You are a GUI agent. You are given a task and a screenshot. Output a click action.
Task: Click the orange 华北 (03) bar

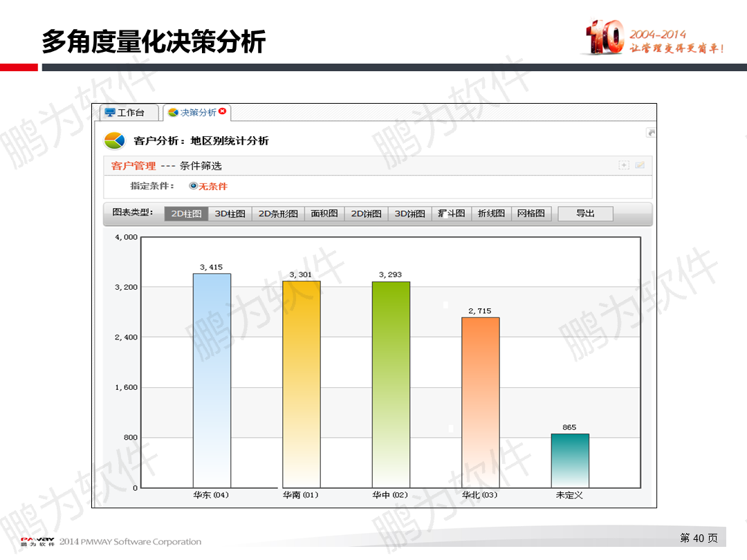(x=481, y=402)
